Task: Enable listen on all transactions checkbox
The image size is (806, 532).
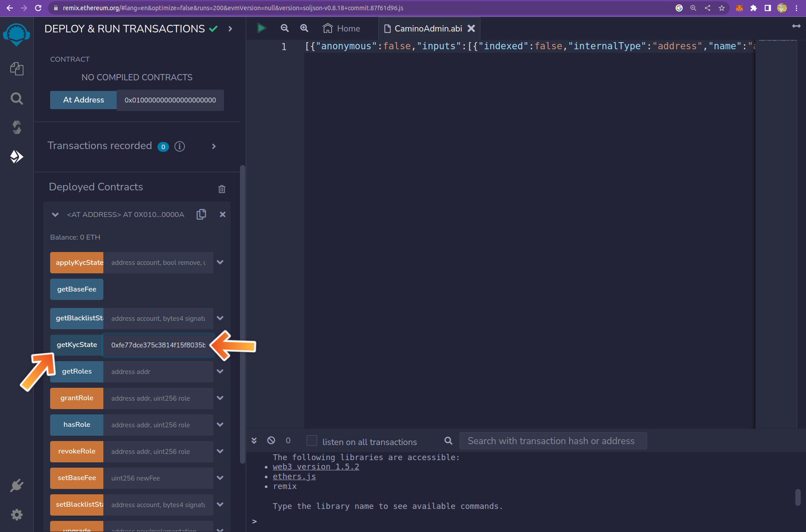Action: 312,441
